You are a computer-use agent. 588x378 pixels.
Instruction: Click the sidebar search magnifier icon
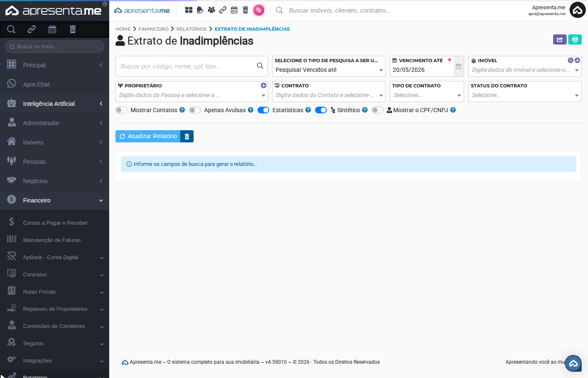click(11, 29)
